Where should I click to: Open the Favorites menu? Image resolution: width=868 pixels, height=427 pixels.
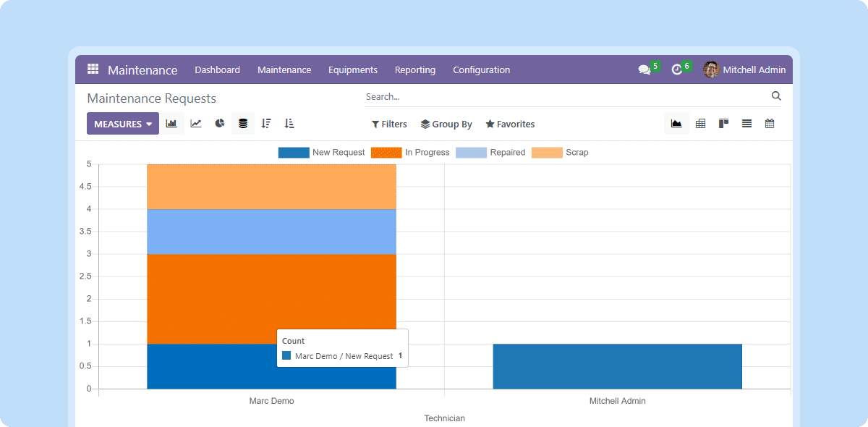[x=510, y=124]
